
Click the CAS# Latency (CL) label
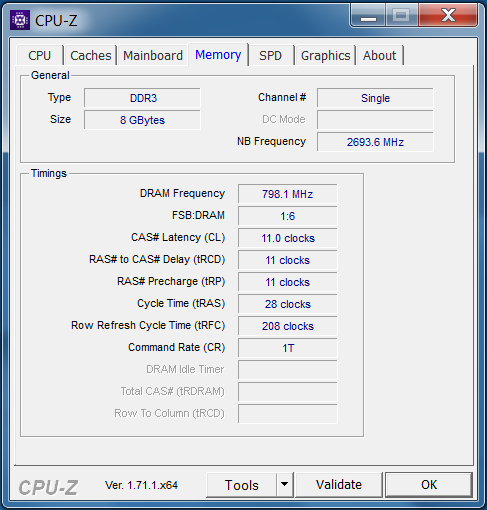178,237
